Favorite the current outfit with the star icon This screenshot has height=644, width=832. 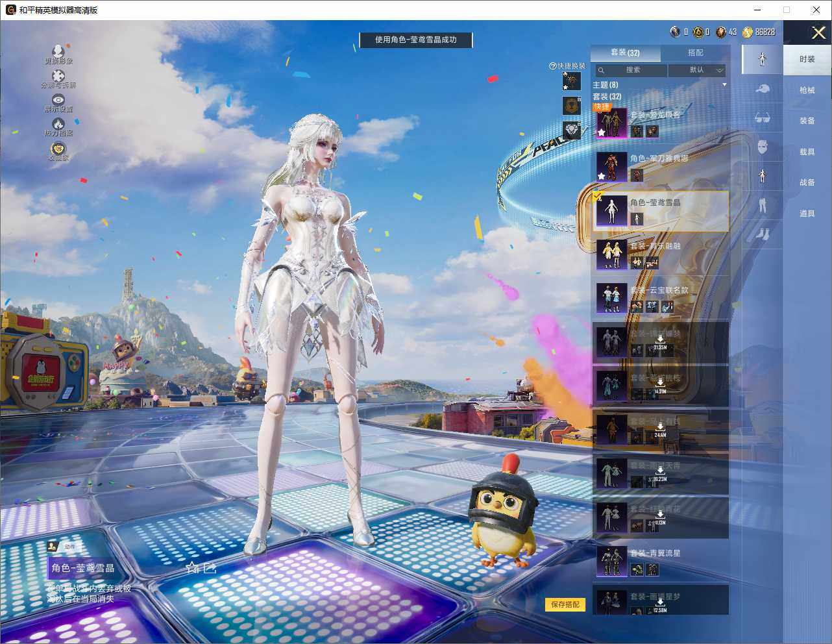click(192, 568)
